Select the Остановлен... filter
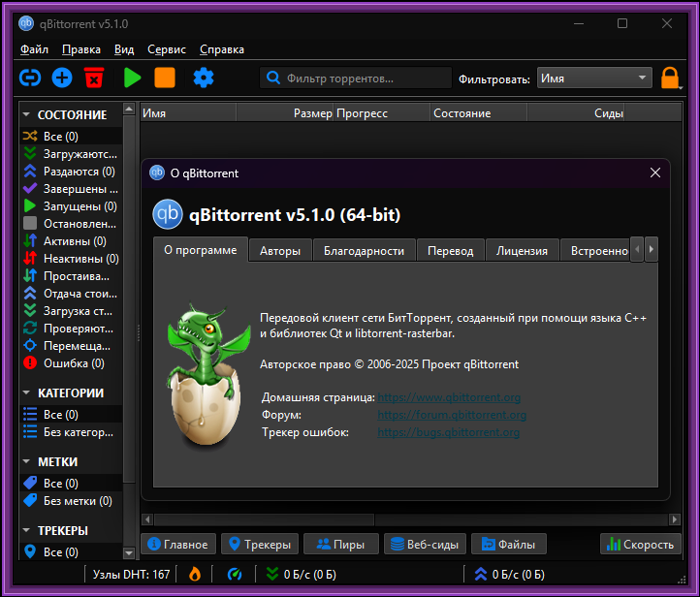The image size is (700, 597). (x=71, y=224)
